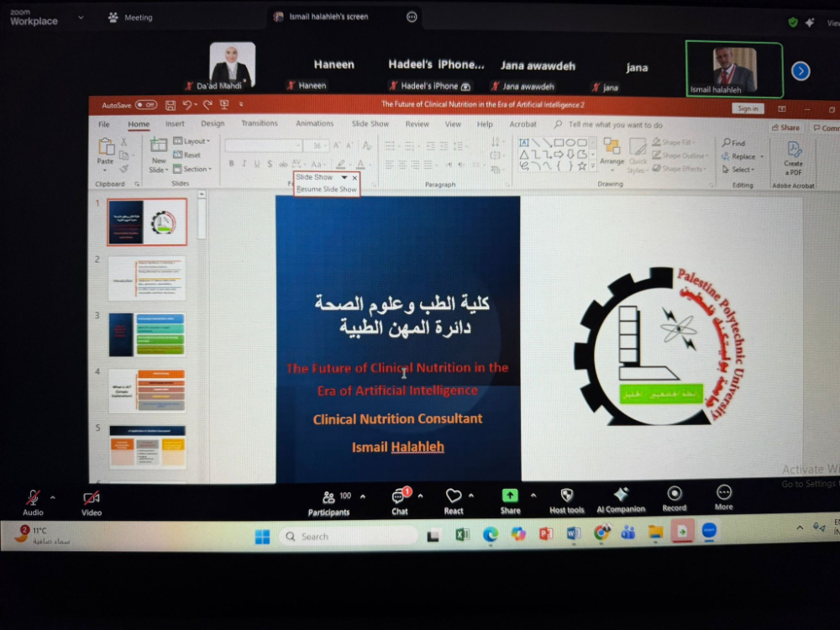Click Resume Slide Show

(327, 190)
